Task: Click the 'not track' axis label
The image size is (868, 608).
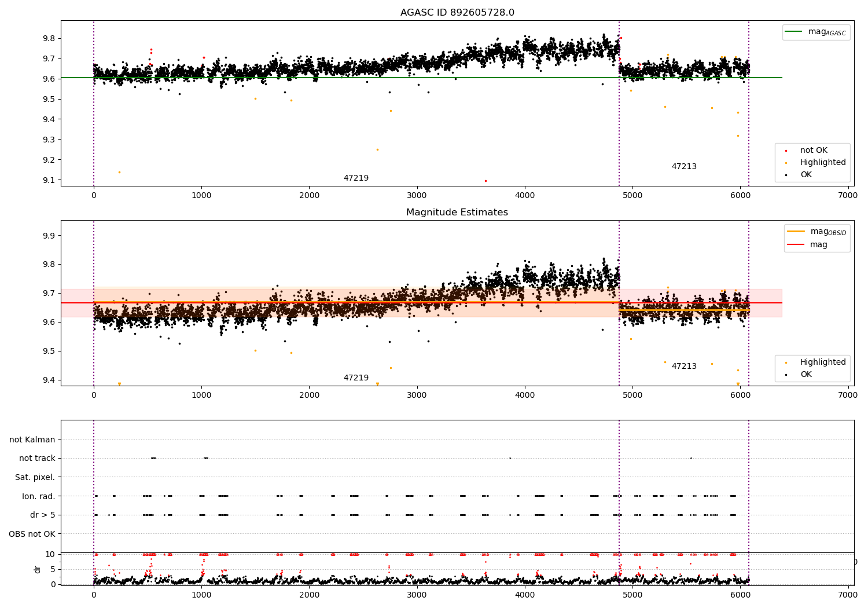Action: [x=37, y=459]
